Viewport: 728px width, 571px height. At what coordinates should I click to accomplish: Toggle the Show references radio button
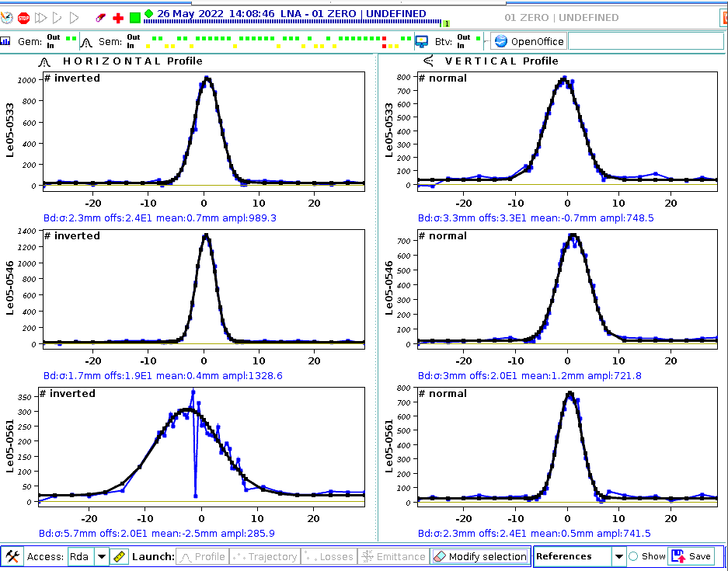click(x=632, y=556)
